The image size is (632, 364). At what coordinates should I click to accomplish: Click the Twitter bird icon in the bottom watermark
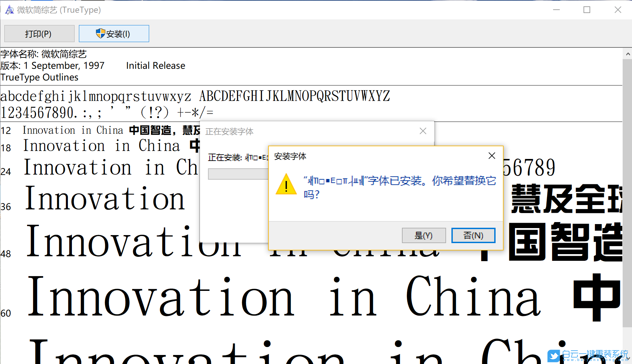[554, 356]
